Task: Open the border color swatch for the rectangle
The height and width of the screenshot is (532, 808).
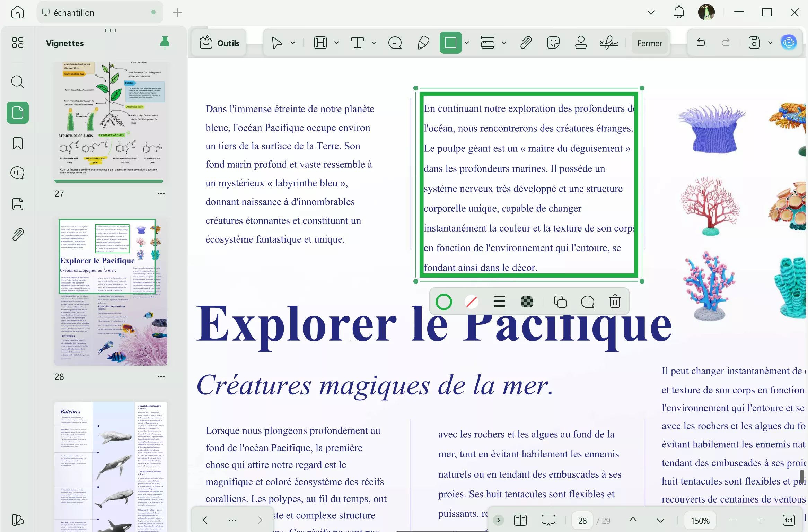Action: click(x=444, y=302)
